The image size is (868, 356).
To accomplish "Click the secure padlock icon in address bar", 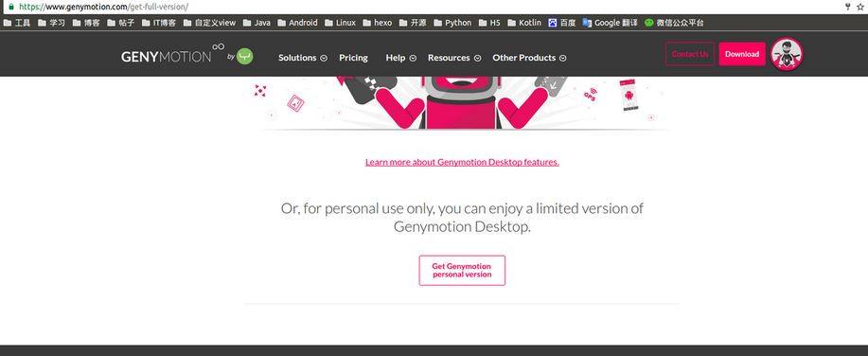I will (x=10, y=7).
